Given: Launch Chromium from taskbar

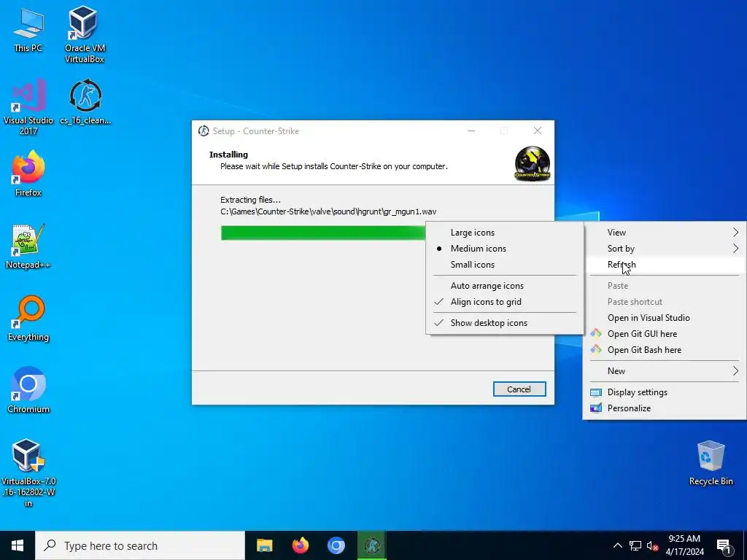Looking at the screenshot, I should click(x=336, y=545).
